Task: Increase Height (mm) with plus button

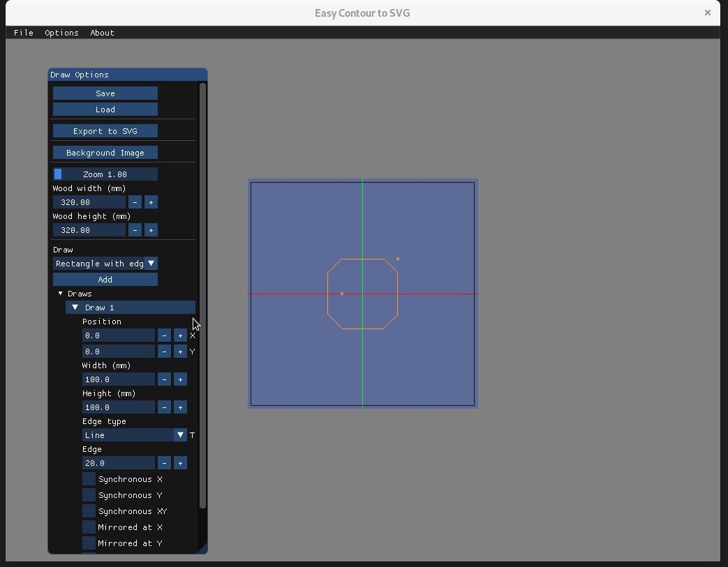Action: click(180, 407)
